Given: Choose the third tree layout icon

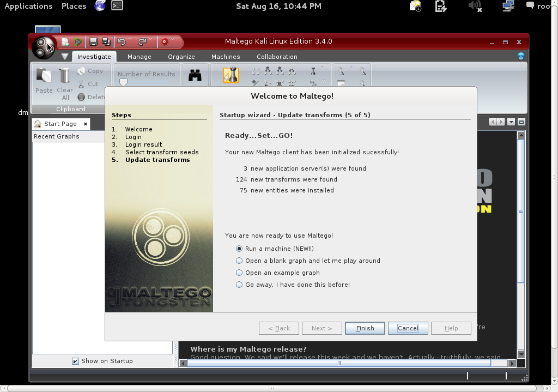Looking at the screenshot, I should (x=292, y=71).
